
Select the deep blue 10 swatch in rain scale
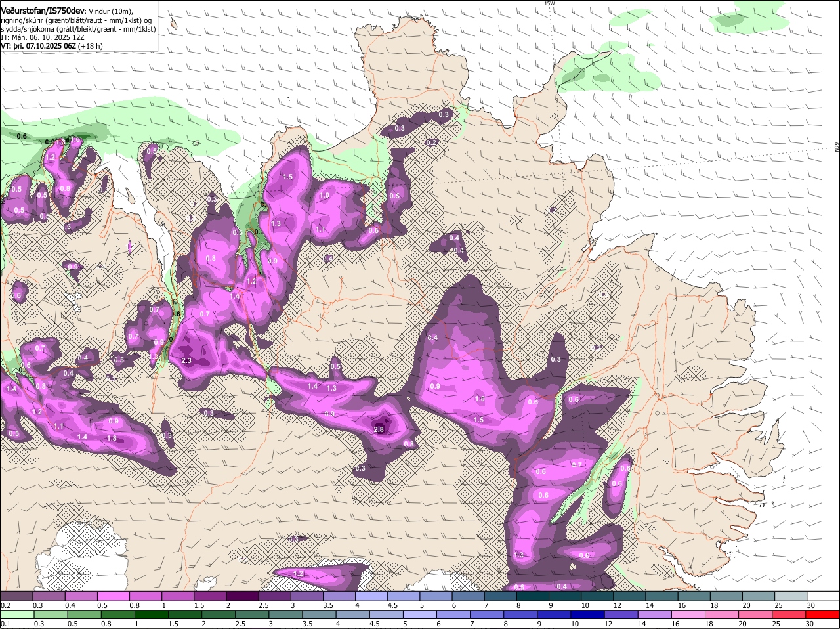coord(588,615)
